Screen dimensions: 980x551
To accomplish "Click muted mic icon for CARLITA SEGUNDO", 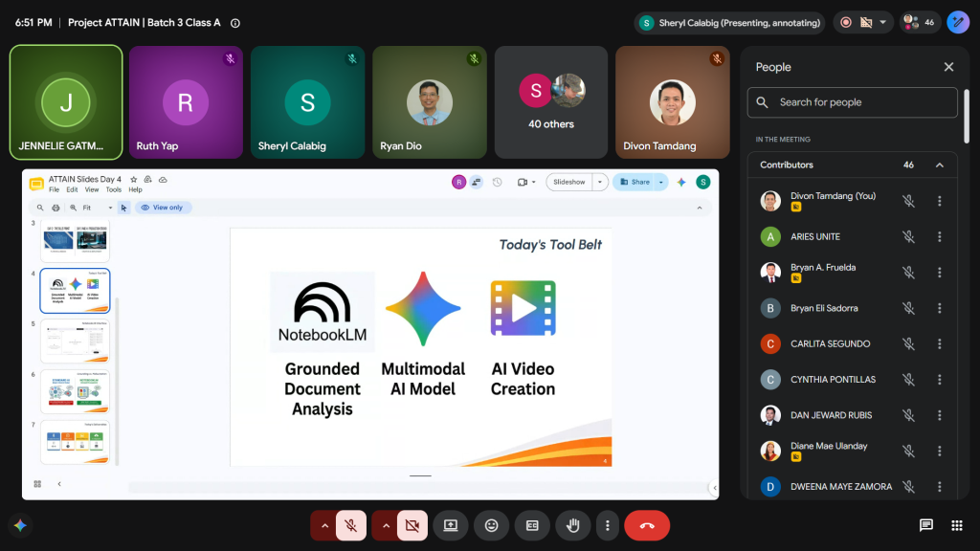I will 909,343.
